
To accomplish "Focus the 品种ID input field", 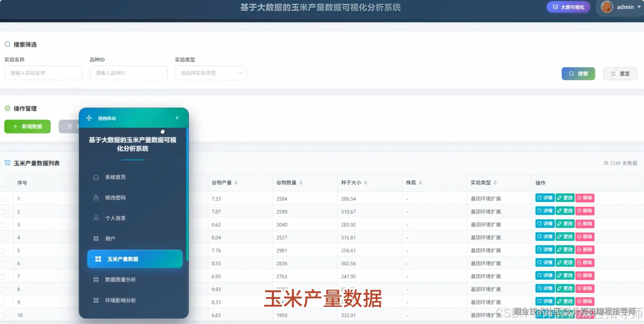I will pyautogui.click(x=129, y=73).
